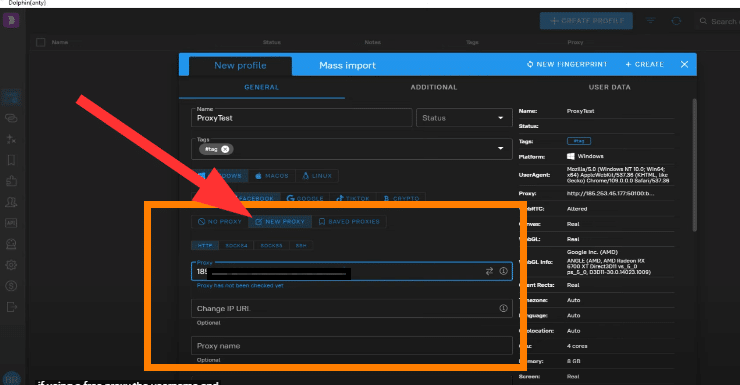740x385 pixels.
Task: Click the Search field in top bar
Action: tap(717, 21)
